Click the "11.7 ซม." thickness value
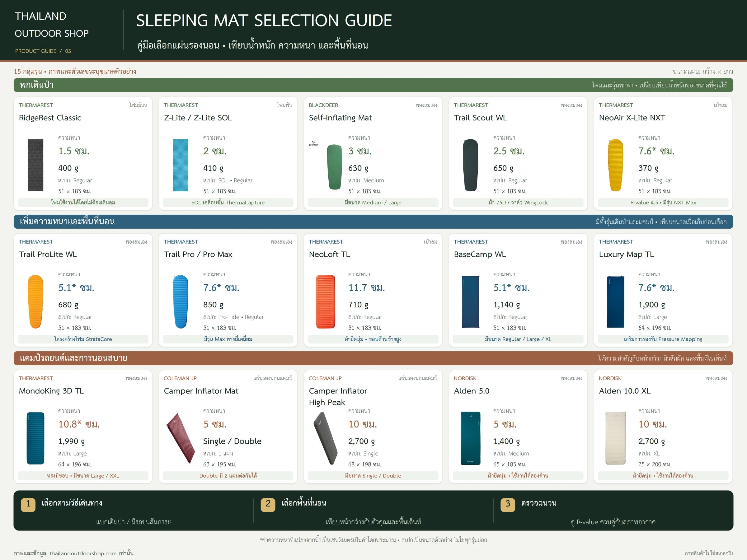This screenshot has height=560, width=747. (366, 287)
